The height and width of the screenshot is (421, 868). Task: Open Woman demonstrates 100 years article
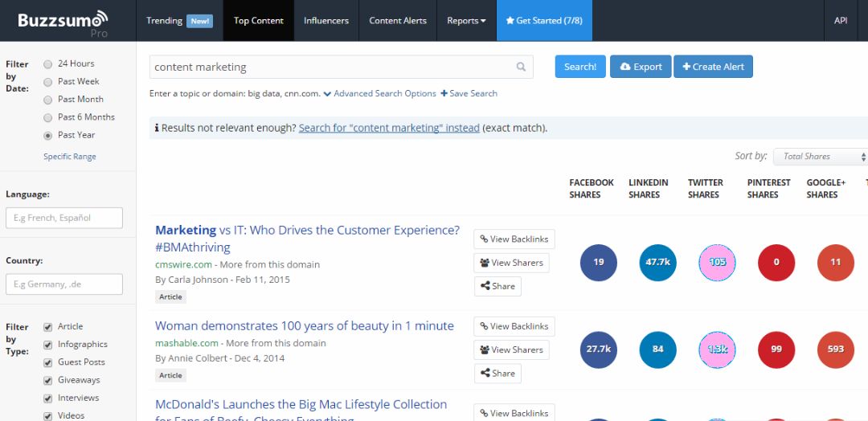coord(305,326)
